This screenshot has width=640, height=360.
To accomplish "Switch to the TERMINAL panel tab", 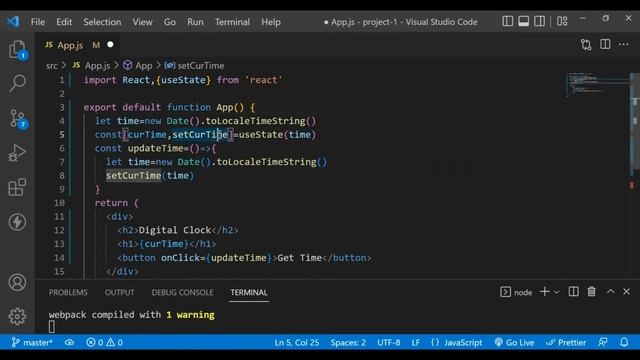I will [249, 292].
